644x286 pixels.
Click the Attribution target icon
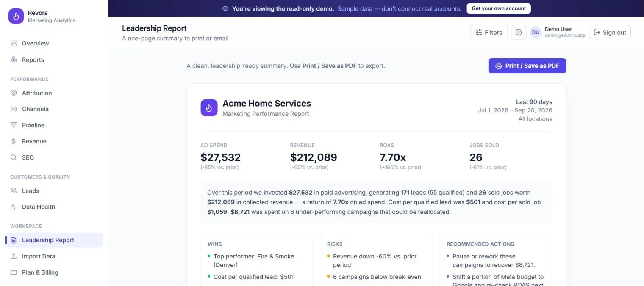pyautogui.click(x=14, y=93)
